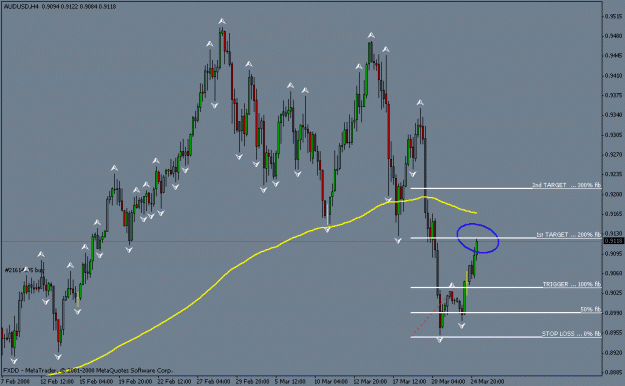Click the up fractal arrow above the highest peak
The height and width of the screenshot is (386, 625).
[222, 21]
